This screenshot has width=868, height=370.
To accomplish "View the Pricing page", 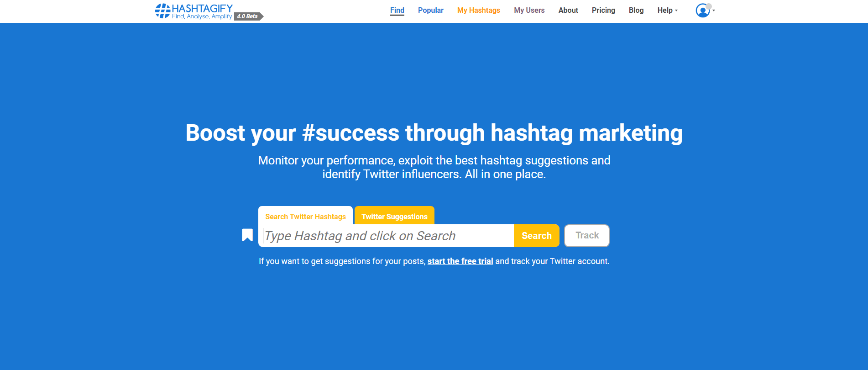I will coord(603,10).
